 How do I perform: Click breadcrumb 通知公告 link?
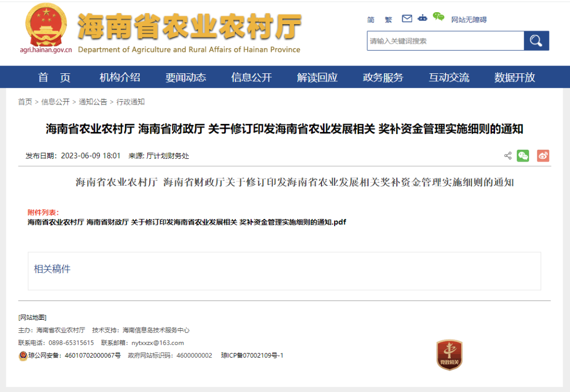93,102
